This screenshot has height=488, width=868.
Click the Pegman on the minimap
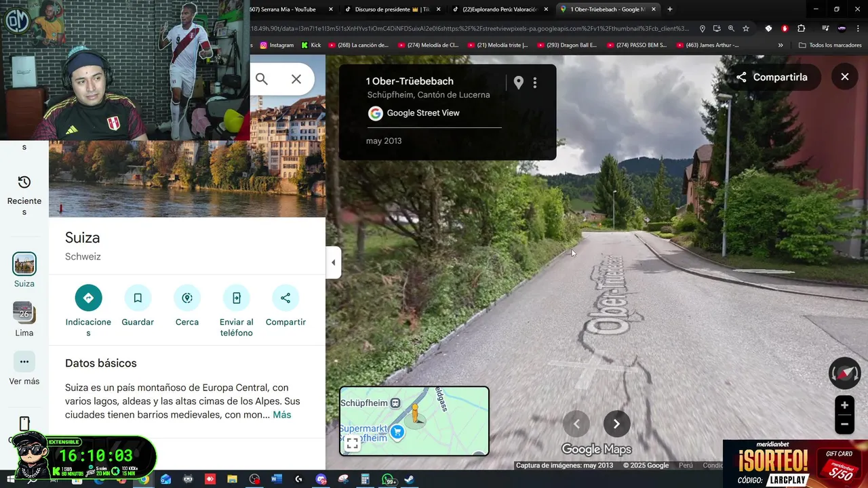coord(415,413)
